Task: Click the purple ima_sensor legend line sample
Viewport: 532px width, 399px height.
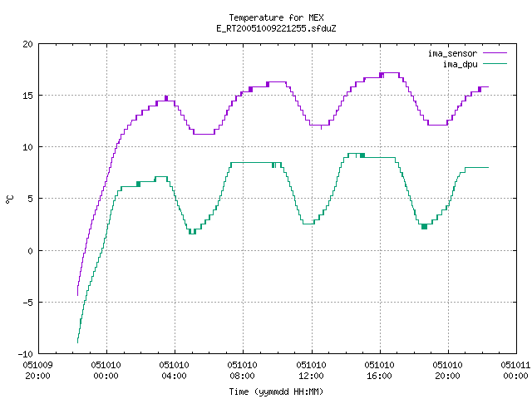Action: 495,53
